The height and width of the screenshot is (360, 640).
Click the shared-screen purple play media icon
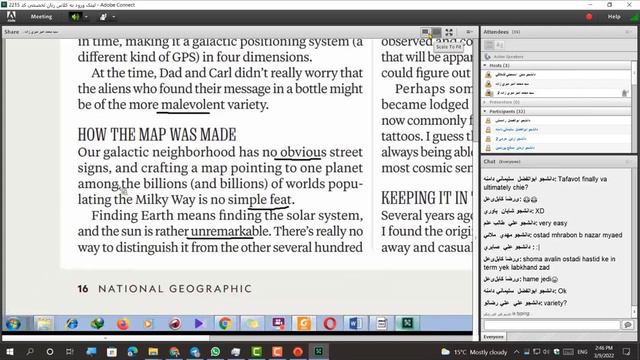pyautogui.click(x=199, y=324)
